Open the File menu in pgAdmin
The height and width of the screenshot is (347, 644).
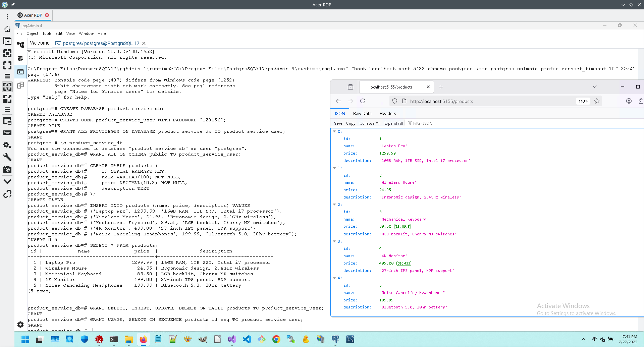coord(19,34)
